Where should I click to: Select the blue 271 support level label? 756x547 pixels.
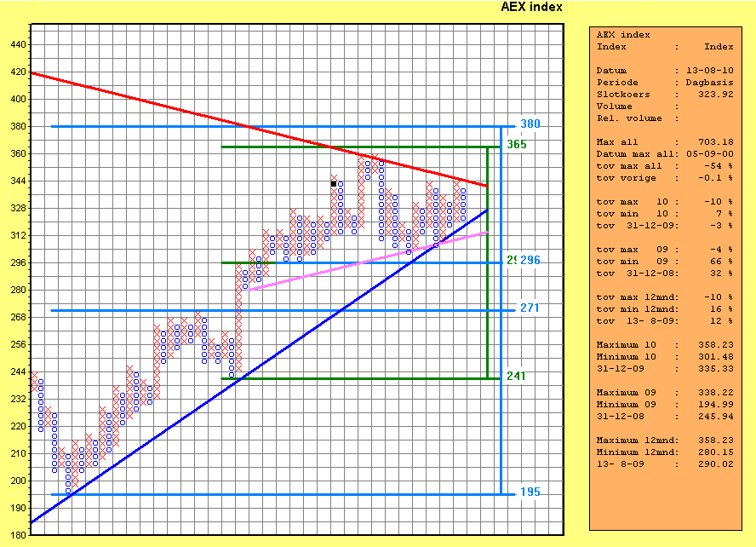[x=530, y=308]
